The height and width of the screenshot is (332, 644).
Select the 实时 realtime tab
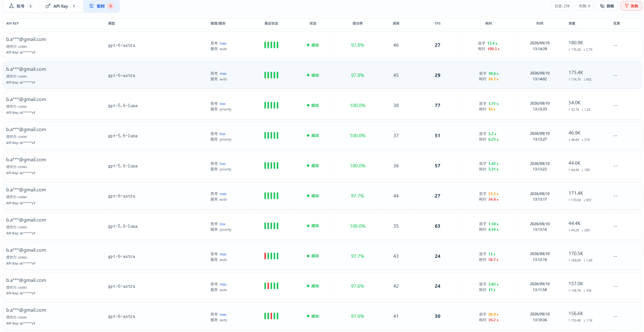[101, 6]
